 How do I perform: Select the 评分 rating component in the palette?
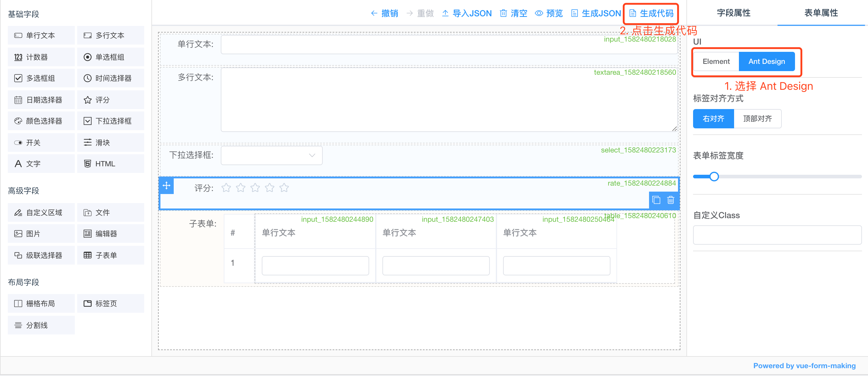point(110,100)
